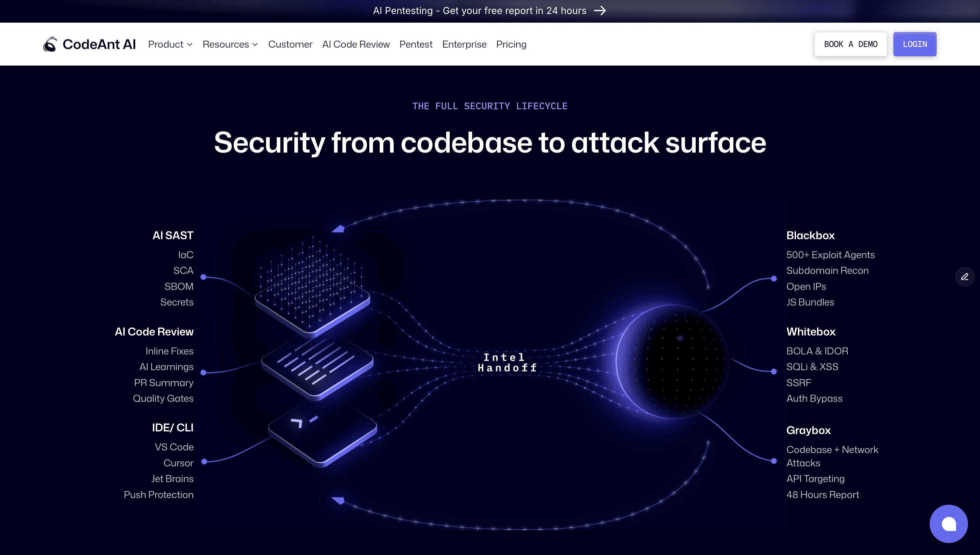Open the chat widget bubble
Screen dimensions: 980x555
(948, 524)
